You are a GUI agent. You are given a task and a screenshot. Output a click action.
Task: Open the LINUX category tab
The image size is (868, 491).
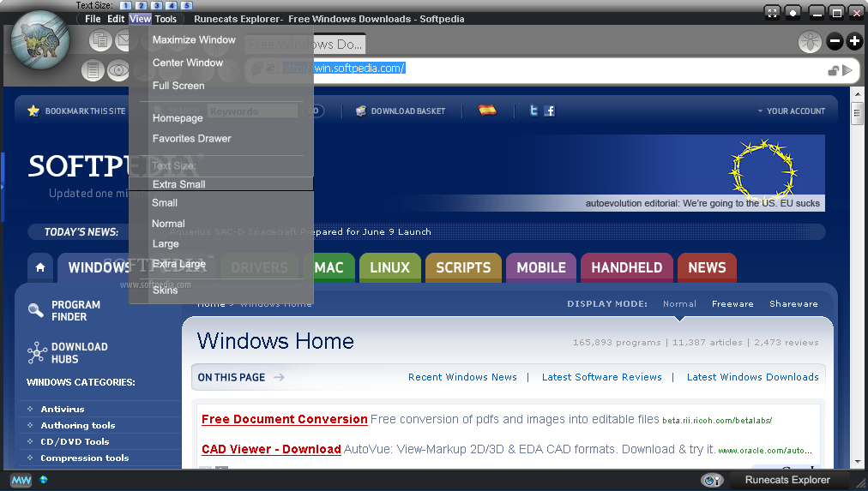tap(389, 267)
